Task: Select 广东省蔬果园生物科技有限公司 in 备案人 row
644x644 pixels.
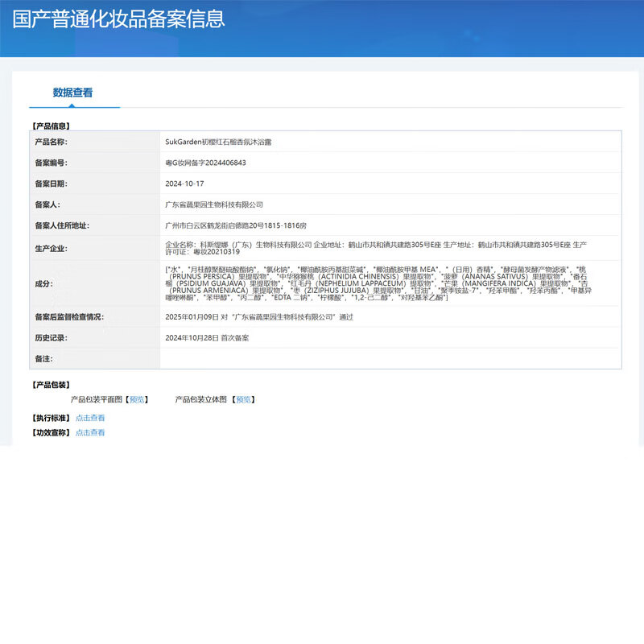Action: (x=214, y=204)
